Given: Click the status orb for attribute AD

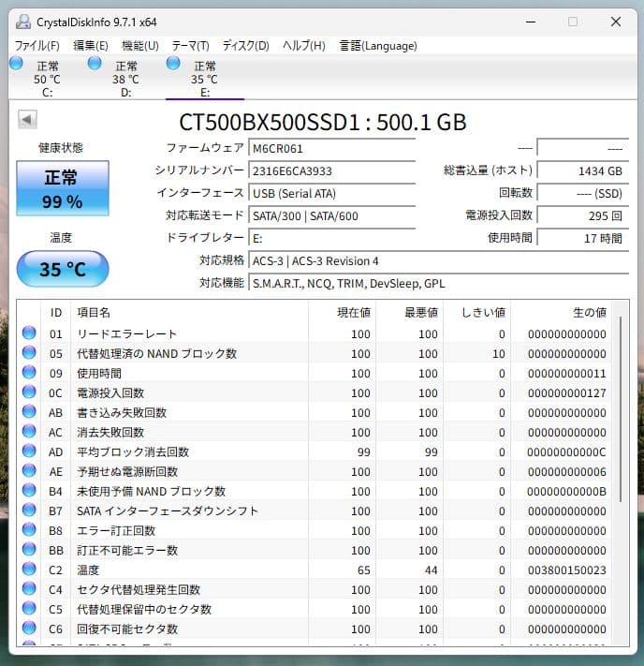Looking at the screenshot, I should coord(29,451).
